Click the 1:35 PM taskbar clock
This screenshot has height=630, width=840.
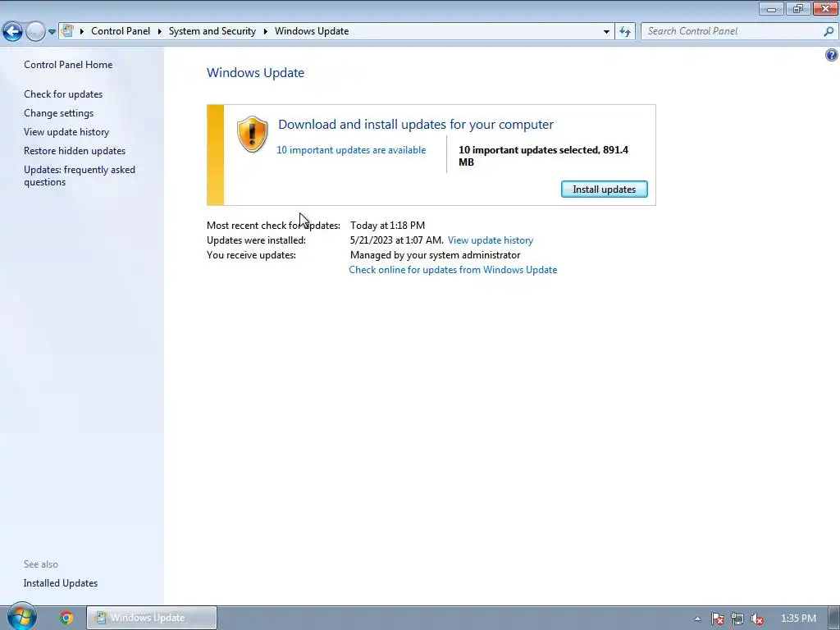[x=798, y=619]
